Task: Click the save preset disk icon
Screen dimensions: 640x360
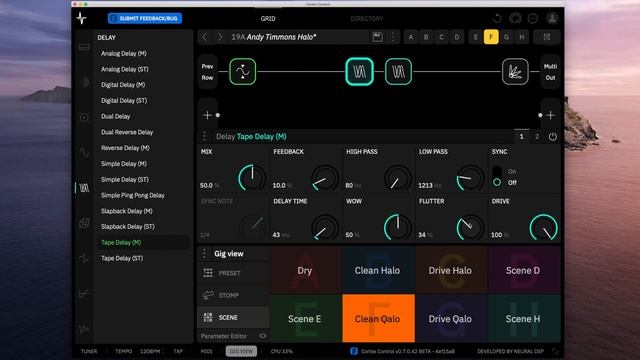Action: tap(378, 37)
